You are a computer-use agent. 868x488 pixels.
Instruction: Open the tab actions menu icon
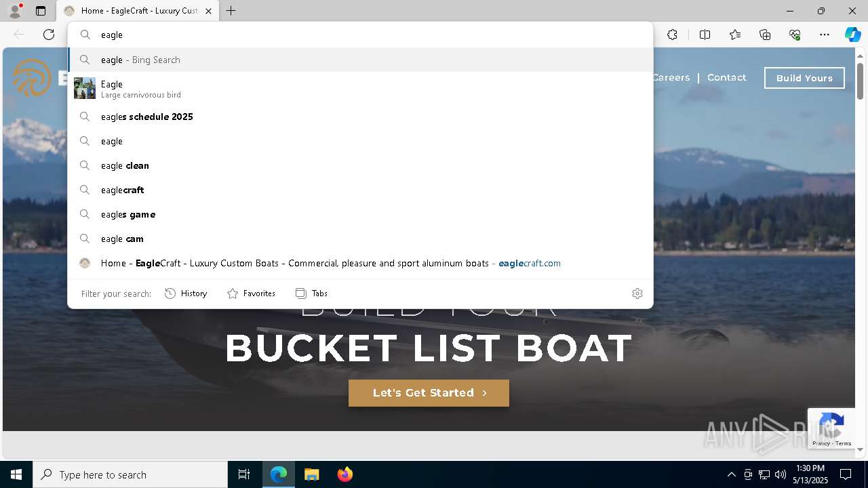click(41, 11)
